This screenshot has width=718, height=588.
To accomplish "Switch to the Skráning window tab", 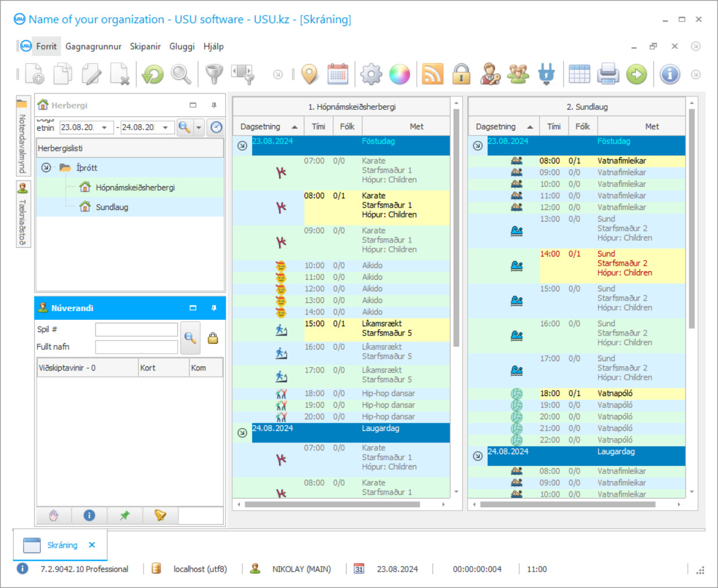I will pos(62,545).
